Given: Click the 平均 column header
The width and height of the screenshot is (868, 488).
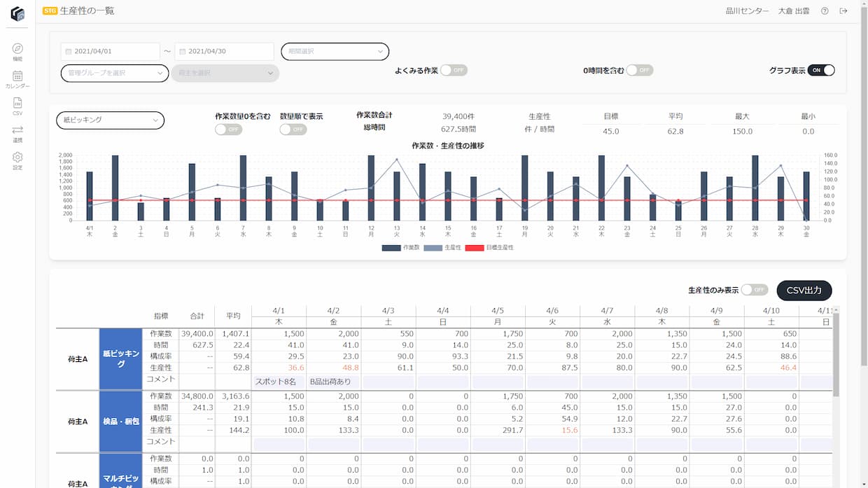Looking at the screenshot, I should (x=233, y=316).
